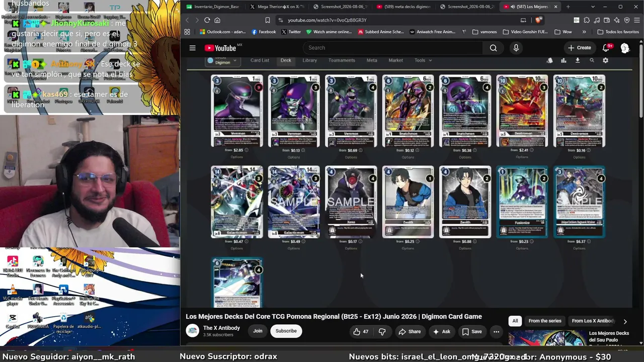Switch to the (589) meta decks digimon tab
The image size is (644, 362).
click(403, 7)
